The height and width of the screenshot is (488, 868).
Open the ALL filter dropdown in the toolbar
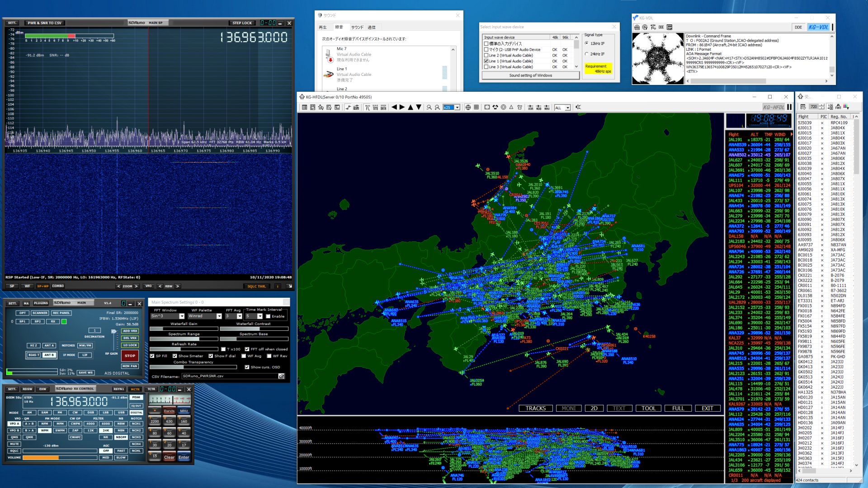[x=567, y=108]
